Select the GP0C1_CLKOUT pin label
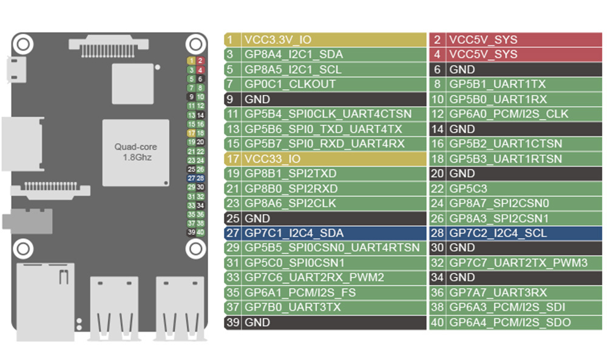The width and height of the screenshot is (607, 364). click(x=291, y=84)
